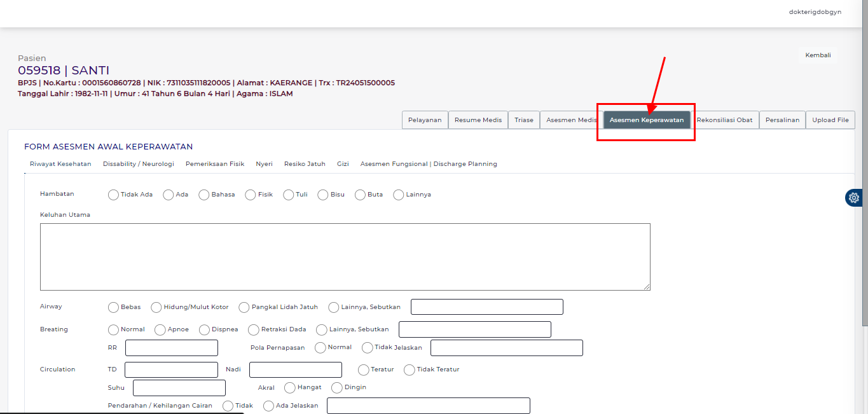This screenshot has height=414, width=868.
Task: Open the Resume Medis tab
Action: point(478,120)
